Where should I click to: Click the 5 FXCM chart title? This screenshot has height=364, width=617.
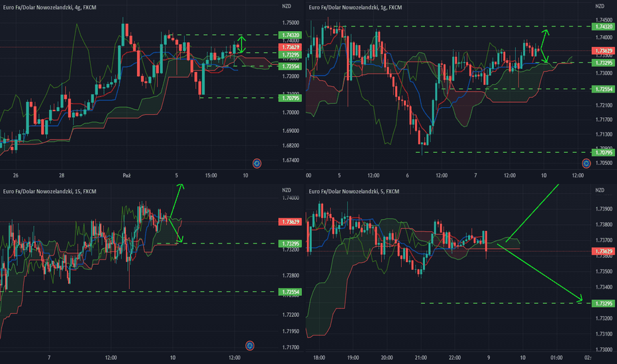(x=354, y=191)
